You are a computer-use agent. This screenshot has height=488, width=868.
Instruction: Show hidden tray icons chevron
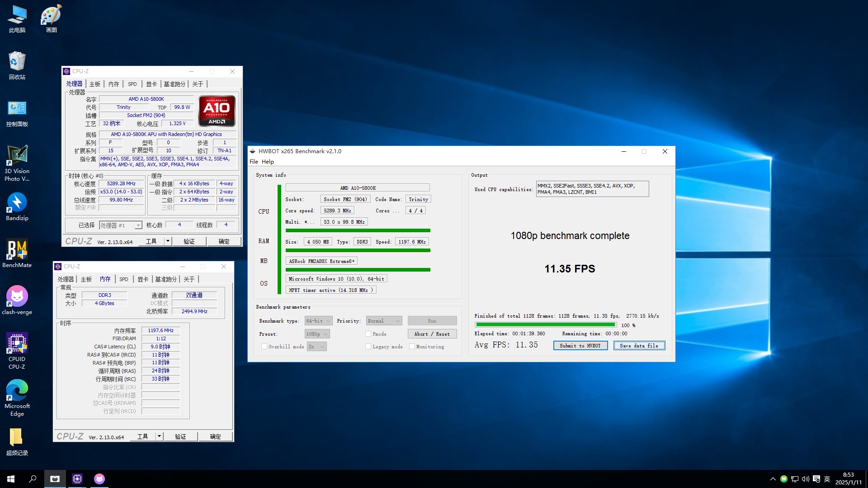pyautogui.click(x=773, y=479)
